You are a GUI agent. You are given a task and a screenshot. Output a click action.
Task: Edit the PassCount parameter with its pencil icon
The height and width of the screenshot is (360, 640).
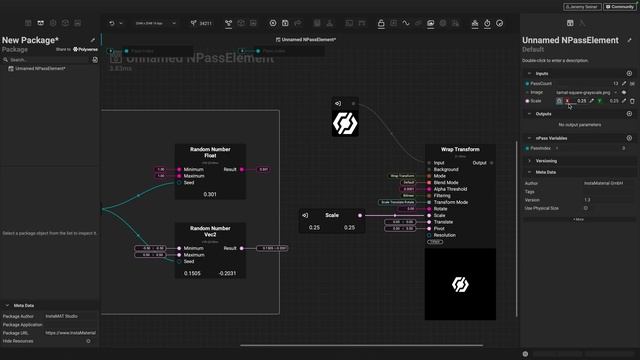[x=624, y=83]
